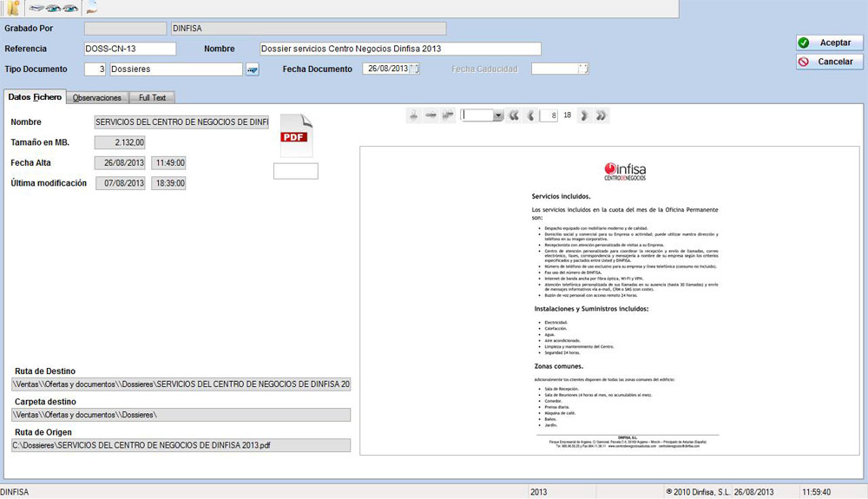
Task: Go to first page of preview
Action: pos(514,115)
